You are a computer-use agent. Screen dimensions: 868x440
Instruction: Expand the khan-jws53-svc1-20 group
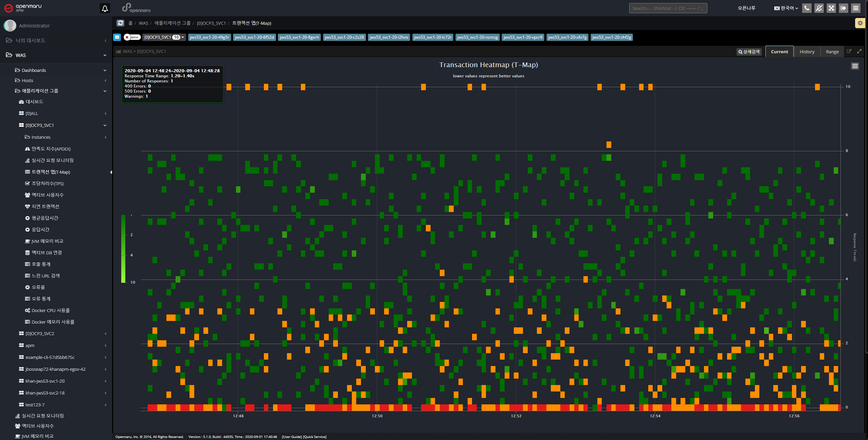(56, 381)
